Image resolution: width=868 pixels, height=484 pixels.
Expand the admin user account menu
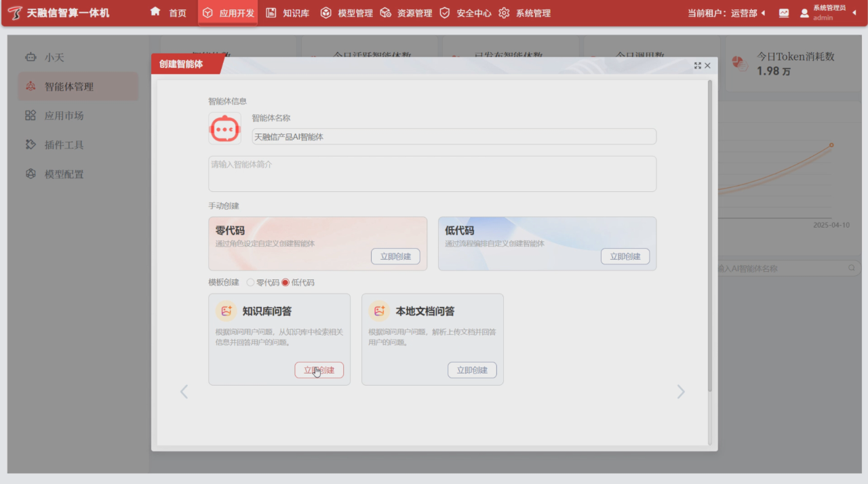(x=854, y=13)
